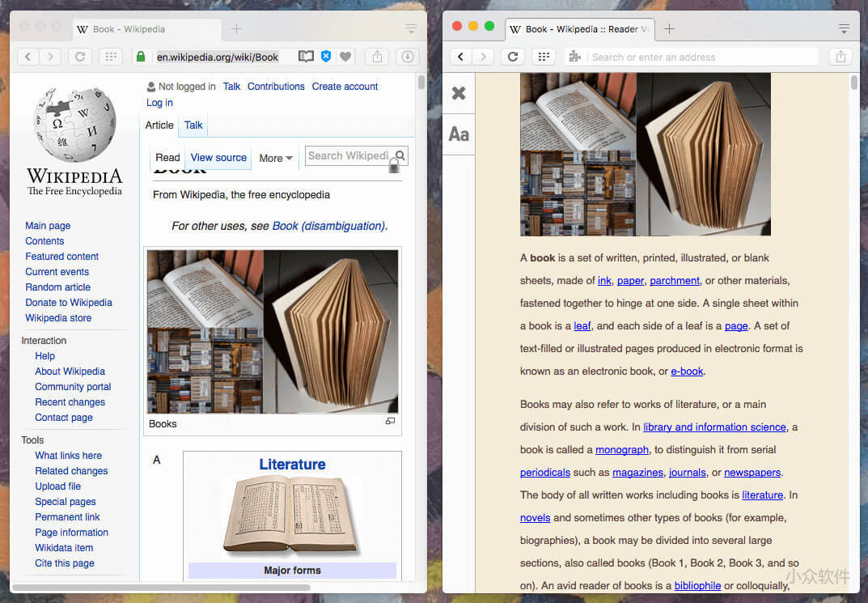The height and width of the screenshot is (603, 868).
Task: Click the puzzle-piece extension icon
Action: coord(575,57)
